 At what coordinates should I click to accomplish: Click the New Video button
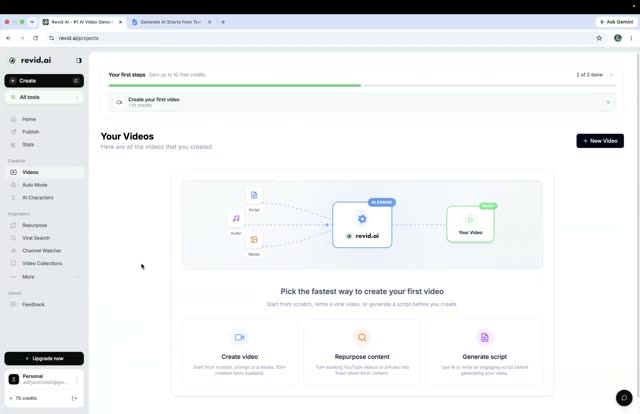pos(600,141)
